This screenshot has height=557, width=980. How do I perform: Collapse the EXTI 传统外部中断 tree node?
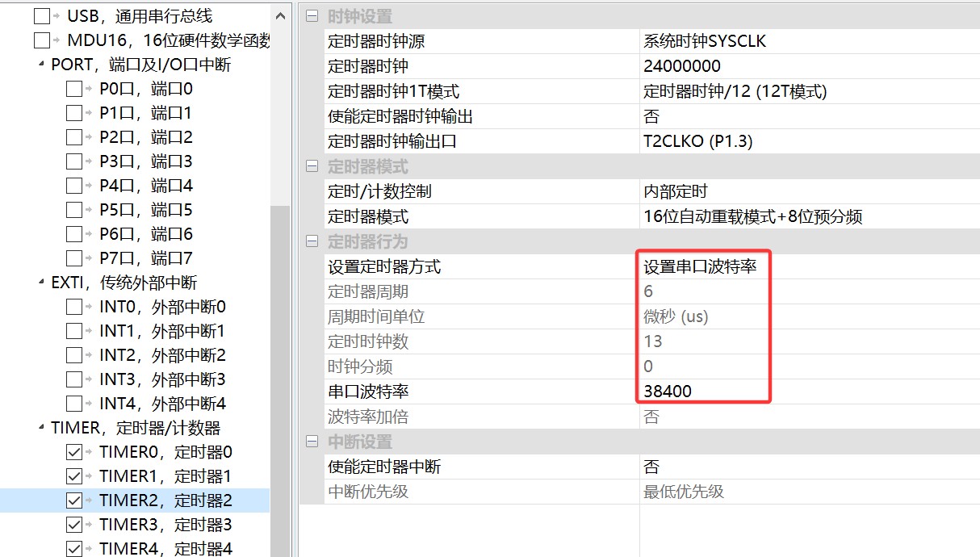(41, 283)
